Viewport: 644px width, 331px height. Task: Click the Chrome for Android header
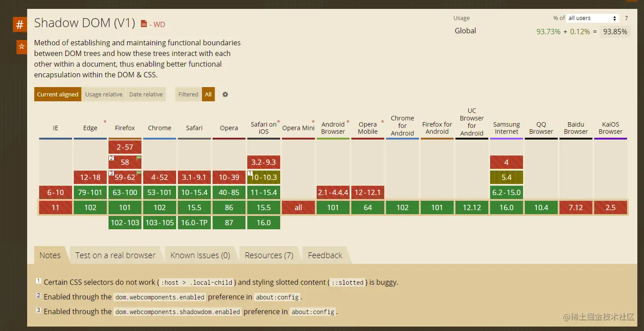click(x=402, y=126)
